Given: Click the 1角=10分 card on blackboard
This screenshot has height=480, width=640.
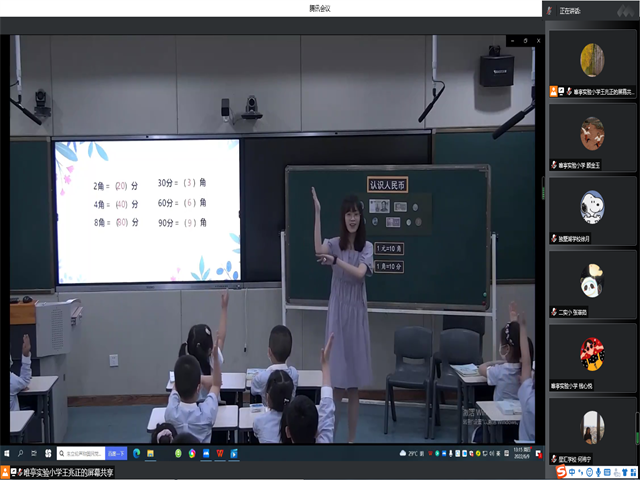Looking at the screenshot, I should [389, 267].
